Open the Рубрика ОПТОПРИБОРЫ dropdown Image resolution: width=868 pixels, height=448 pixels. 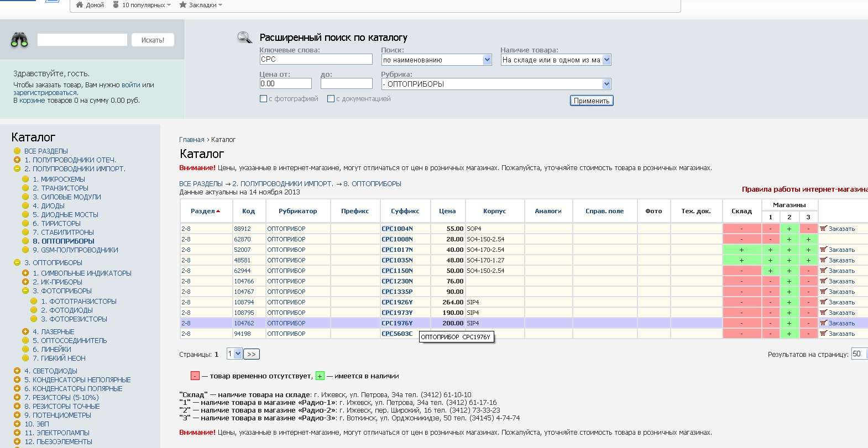[496, 84]
